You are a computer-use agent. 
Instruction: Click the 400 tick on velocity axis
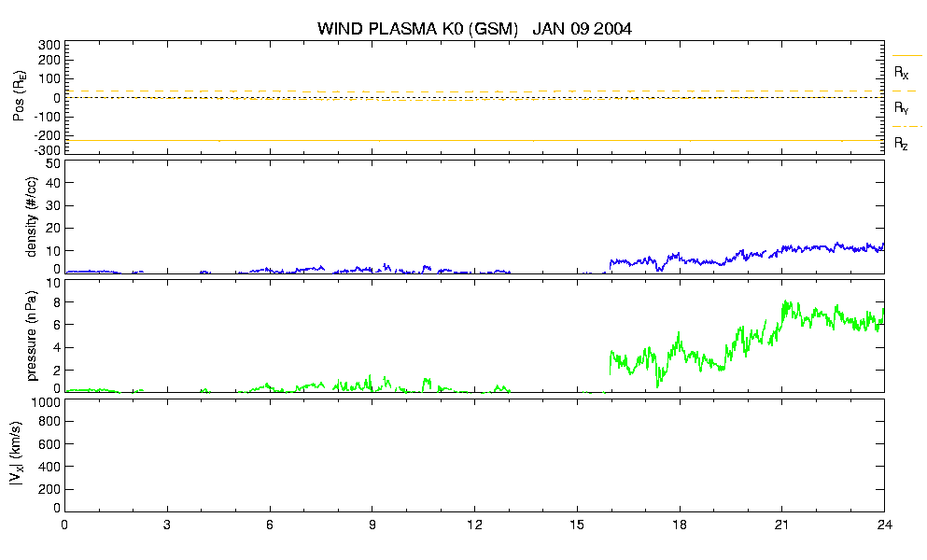click(x=49, y=467)
